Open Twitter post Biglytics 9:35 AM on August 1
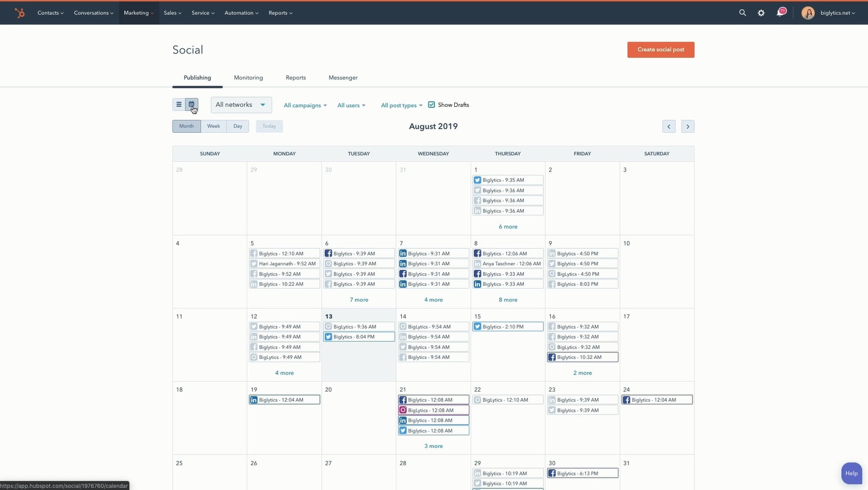The width and height of the screenshot is (868, 490). click(x=508, y=180)
